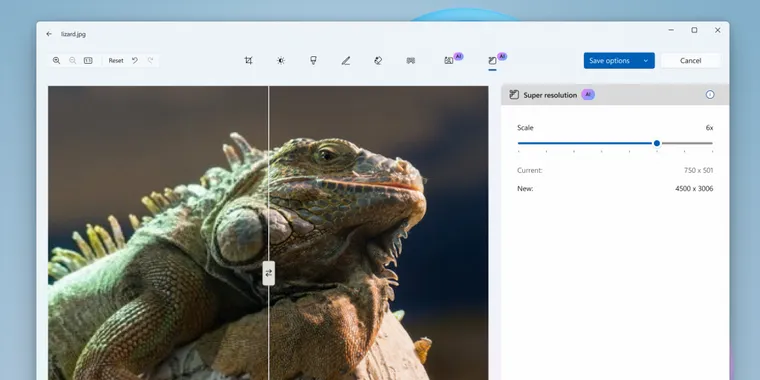760x380 pixels.
Task: Close the Photos editor window
Action: [x=718, y=30]
